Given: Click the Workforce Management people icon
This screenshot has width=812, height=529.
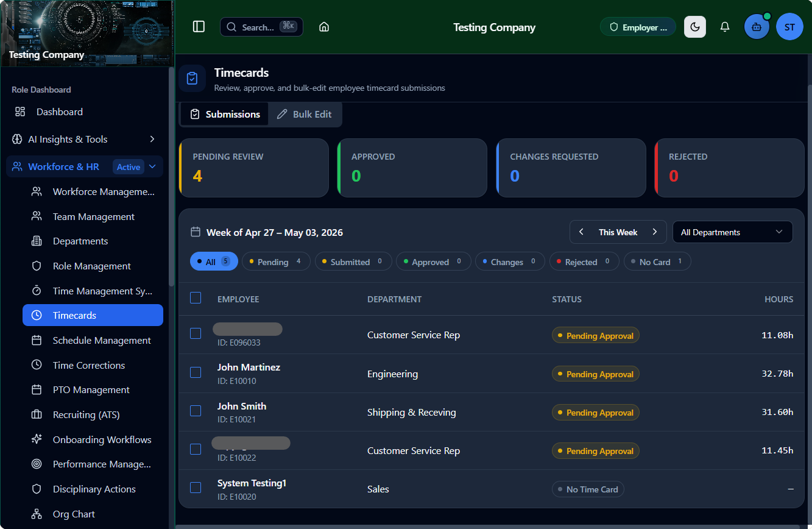Looking at the screenshot, I should tap(37, 191).
